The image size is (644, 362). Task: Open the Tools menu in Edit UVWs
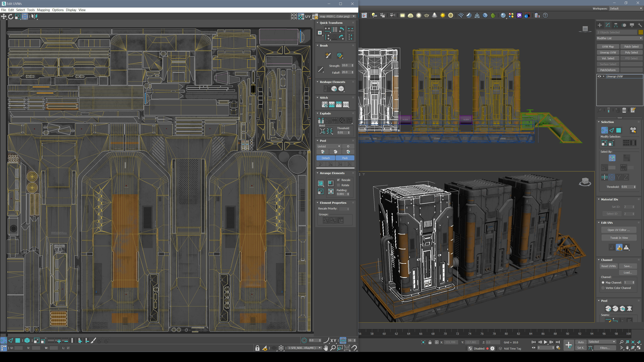coord(31,10)
